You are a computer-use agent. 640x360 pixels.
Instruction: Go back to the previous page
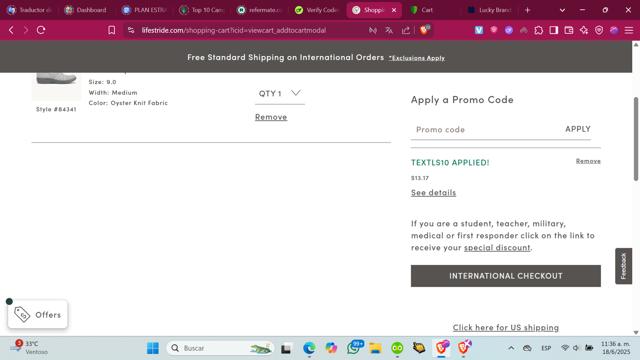pyautogui.click(x=11, y=30)
